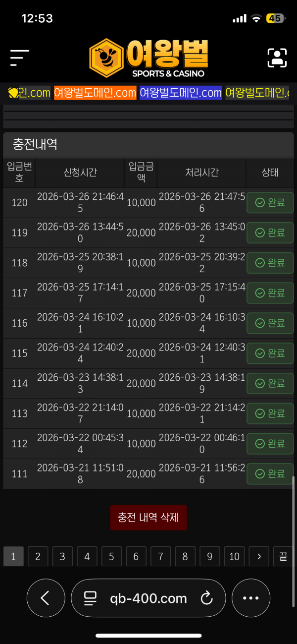Jump to the last page with 끝
Screen dimensions: 297x644
point(283,556)
